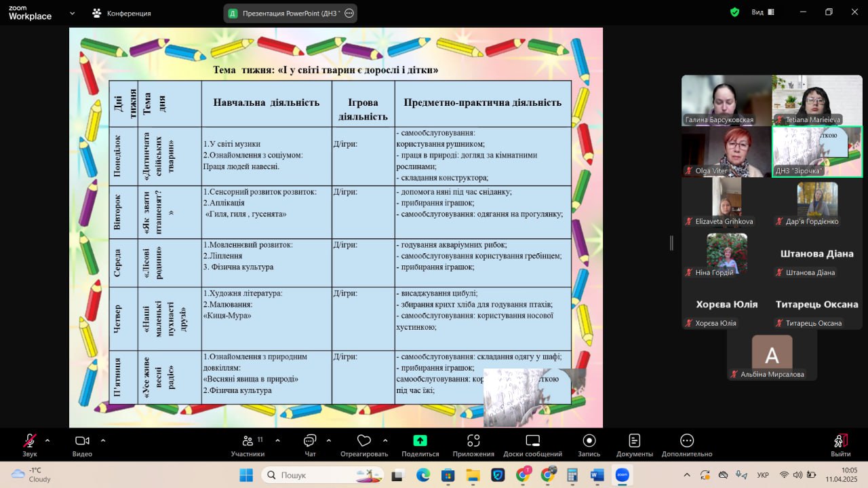Open the Вид view layout menu
The width and height of the screenshot is (868, 488).
click(764, 12)
